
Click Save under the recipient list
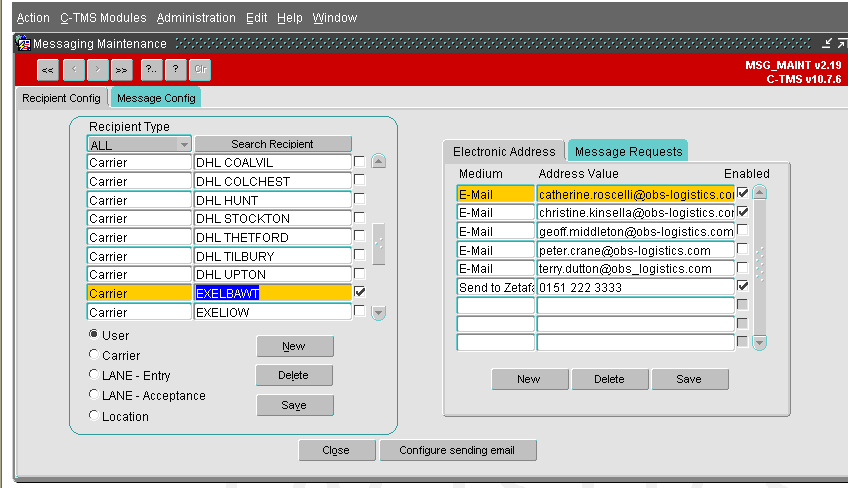pyautogui.click(x=294, y=405)
